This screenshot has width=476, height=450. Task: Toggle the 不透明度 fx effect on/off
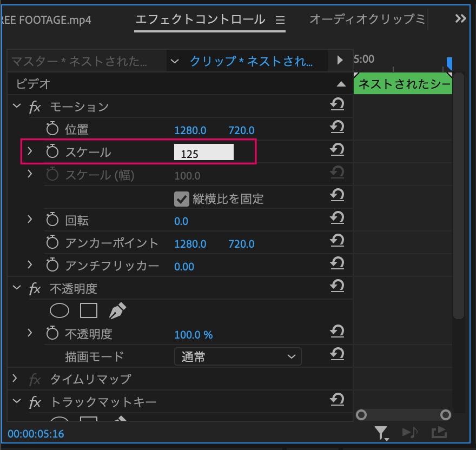point(35,289)
